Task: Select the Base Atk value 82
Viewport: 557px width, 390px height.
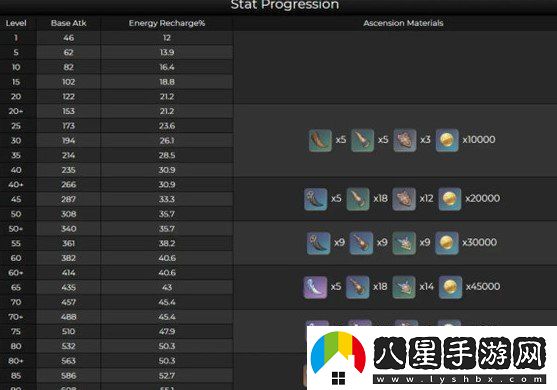Action: coord(69,67)
